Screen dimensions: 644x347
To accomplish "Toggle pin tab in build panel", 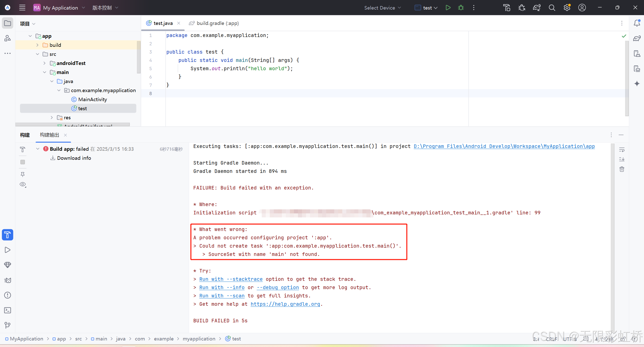I will pos(23,174).
